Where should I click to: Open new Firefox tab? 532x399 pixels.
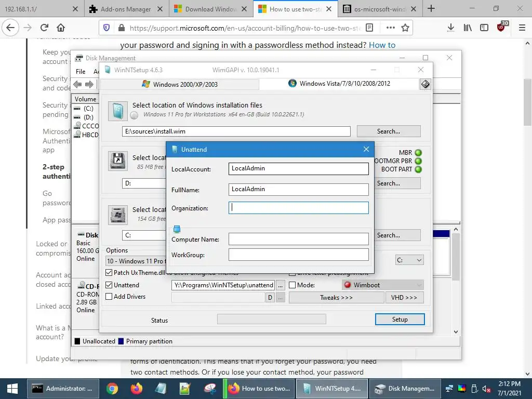[431, 8]
